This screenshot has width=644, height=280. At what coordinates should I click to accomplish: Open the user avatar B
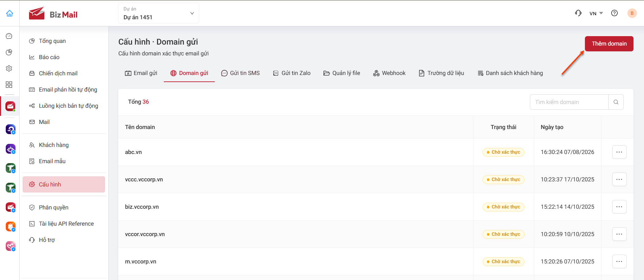point(632,13)
